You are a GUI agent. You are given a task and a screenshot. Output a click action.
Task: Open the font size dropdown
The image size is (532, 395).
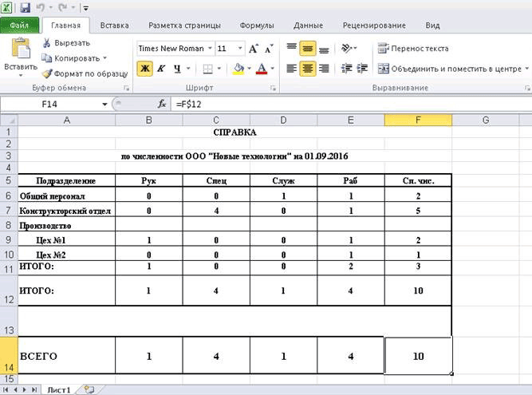point(240,48)
